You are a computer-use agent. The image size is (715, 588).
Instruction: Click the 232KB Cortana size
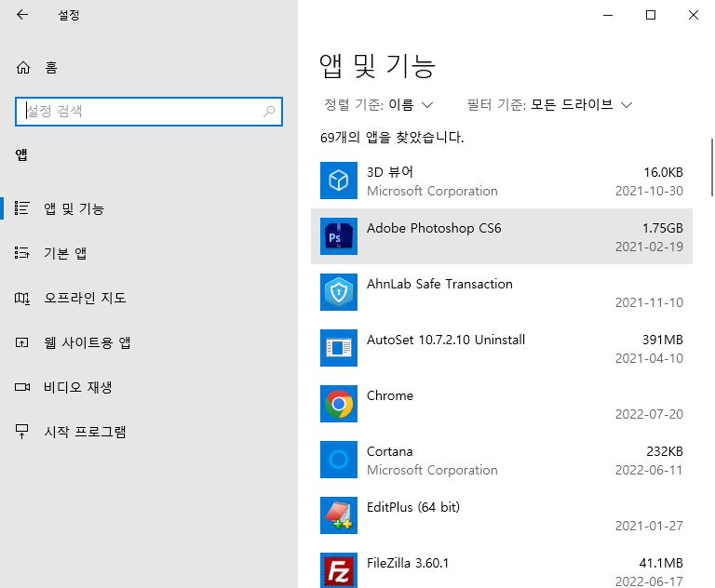tap(665, 451)
